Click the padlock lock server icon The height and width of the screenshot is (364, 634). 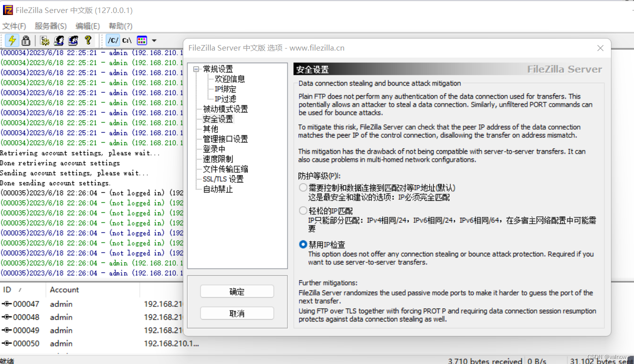pos(26,41)
